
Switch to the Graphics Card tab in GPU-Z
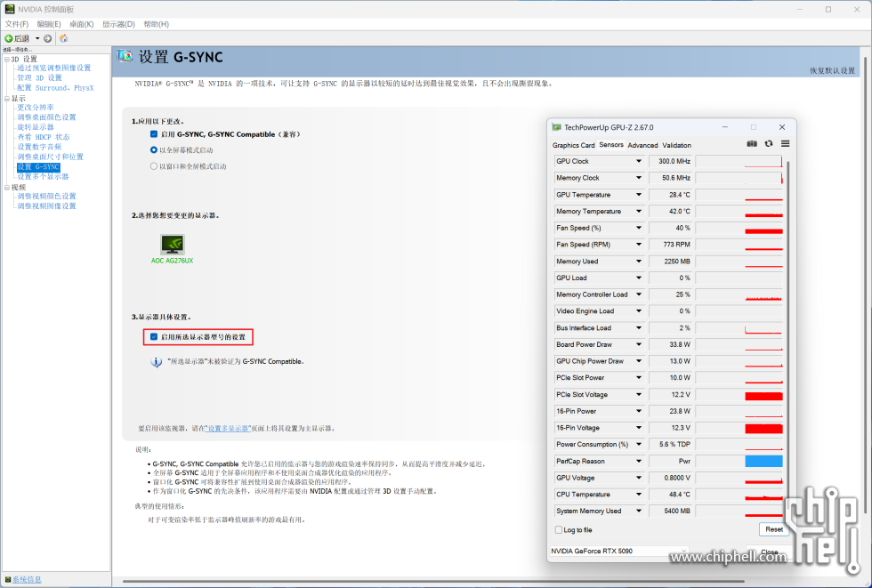[x=573, y=145]
